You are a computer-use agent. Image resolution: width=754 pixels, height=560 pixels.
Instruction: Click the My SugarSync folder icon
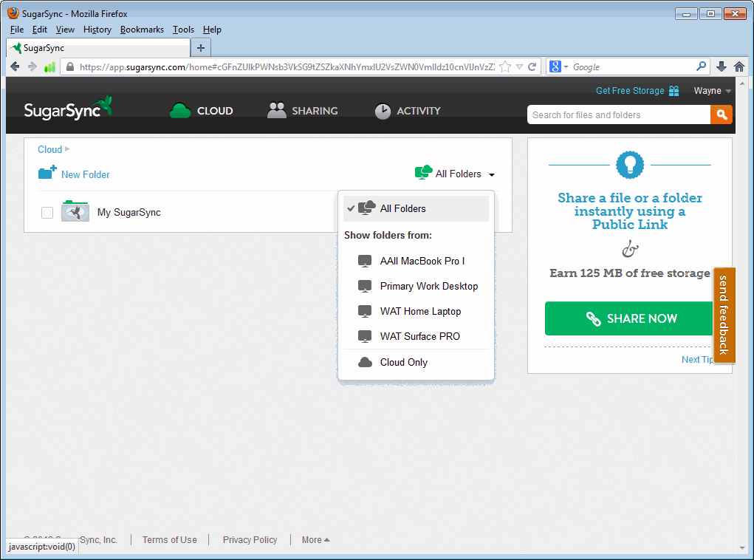[75, 211]
